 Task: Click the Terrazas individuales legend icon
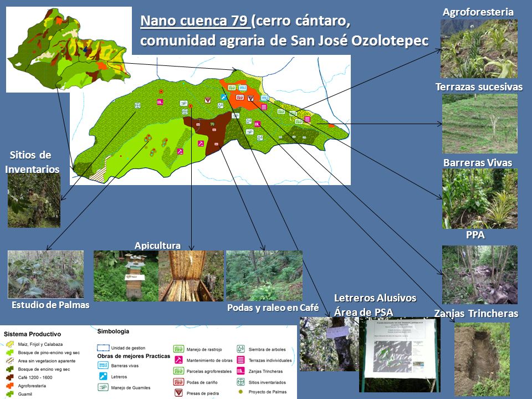point(241,360)
